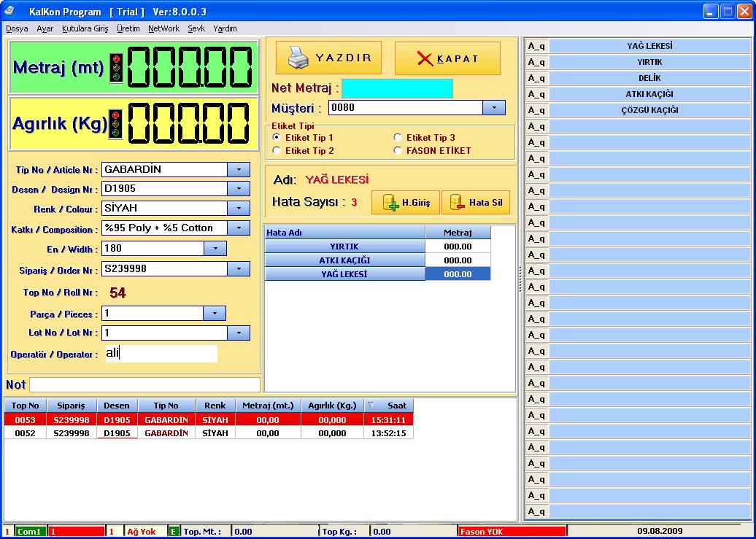This screenshot has height=539, width=756.
Task: Select the ATKI KAÇIĞI row in Hata table
Action: coord(377,260)
